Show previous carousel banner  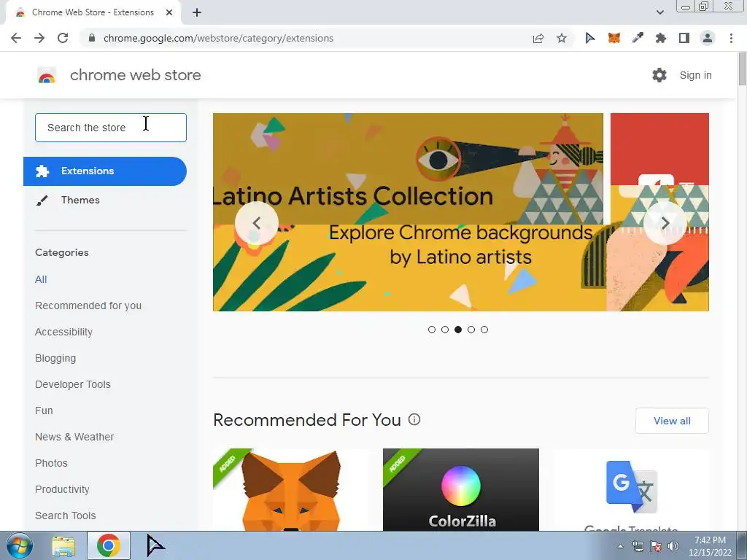(256, 223)
